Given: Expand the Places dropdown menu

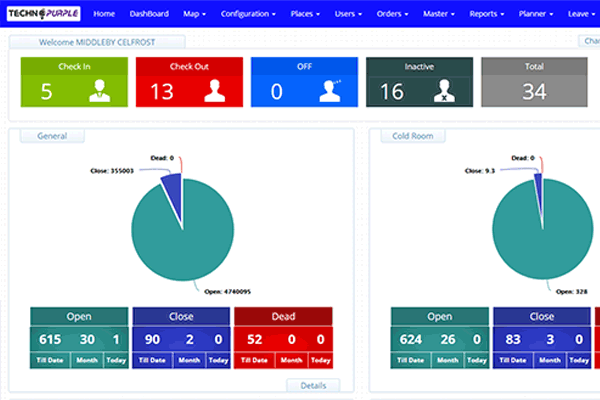Looking at the screenshot, I should (x=305, y=14).
